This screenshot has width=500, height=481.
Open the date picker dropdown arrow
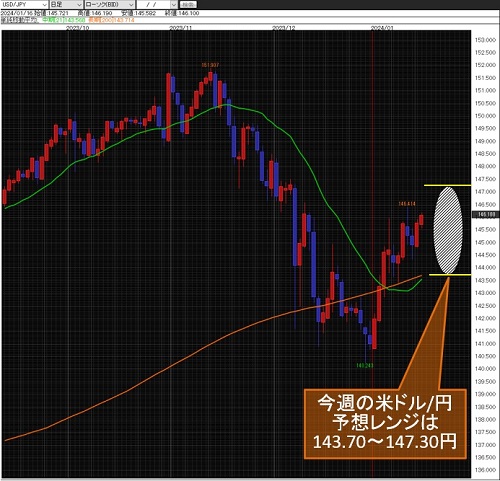tap(174, 5)
